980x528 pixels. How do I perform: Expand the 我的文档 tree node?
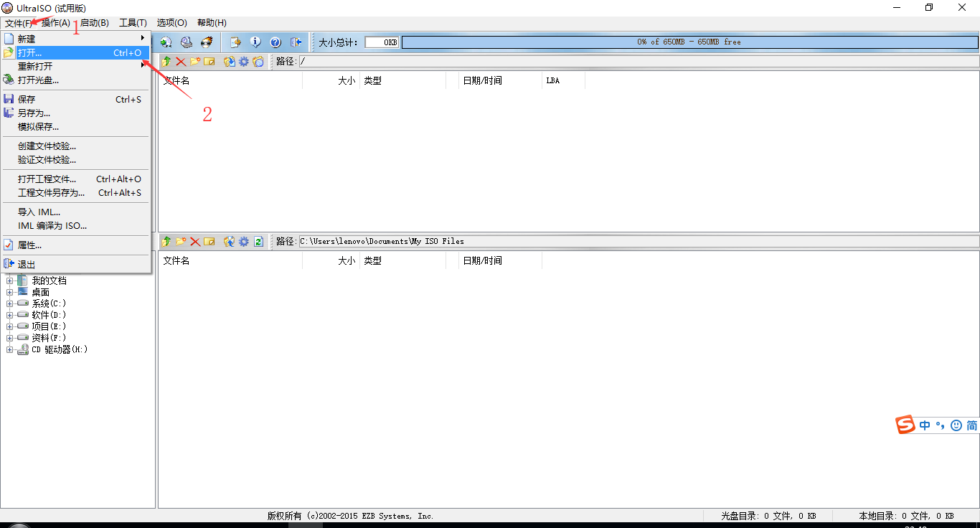click(x=10, y=281)
